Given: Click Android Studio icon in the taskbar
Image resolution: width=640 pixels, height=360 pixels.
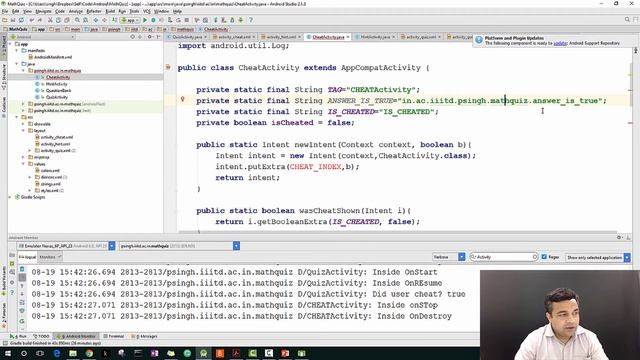Looking at the screenshot, I should coord(203,353).
